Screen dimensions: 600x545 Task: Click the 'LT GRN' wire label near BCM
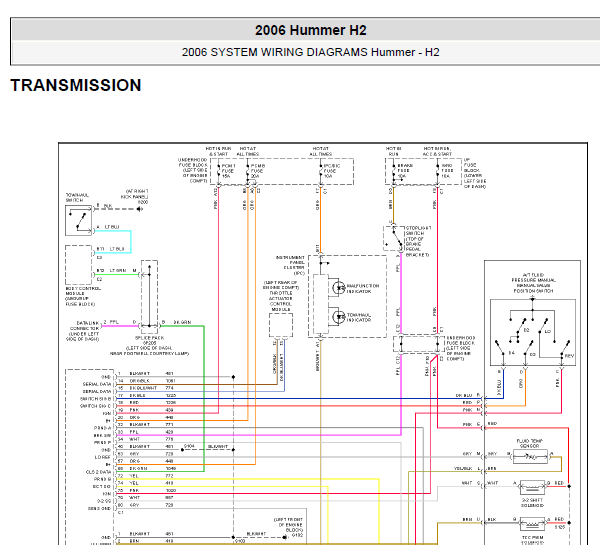coord(118,271)
